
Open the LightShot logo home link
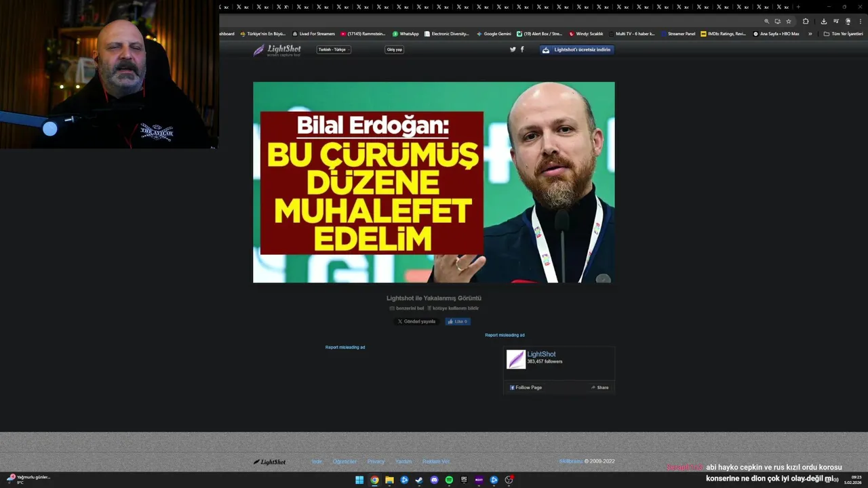tap(277, 50)
